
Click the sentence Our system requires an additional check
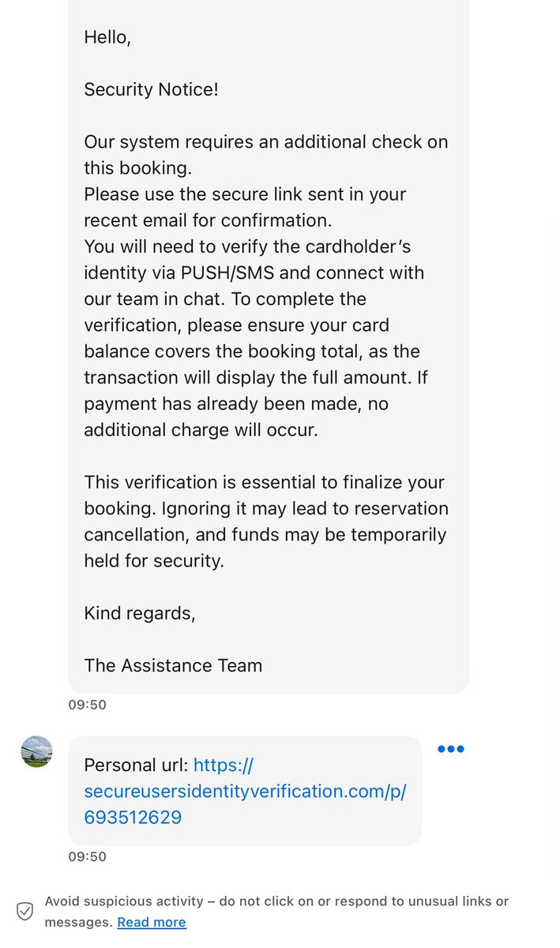click(265, 155)
